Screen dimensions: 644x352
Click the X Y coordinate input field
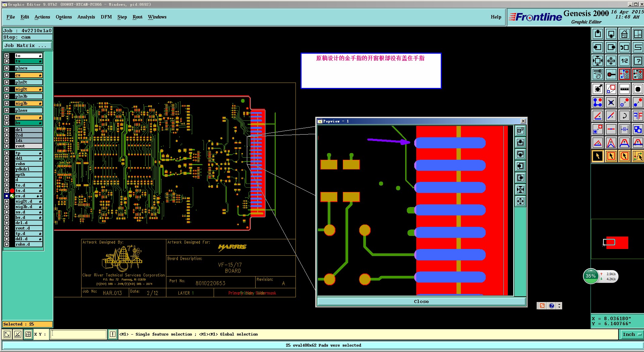(78, 334)
